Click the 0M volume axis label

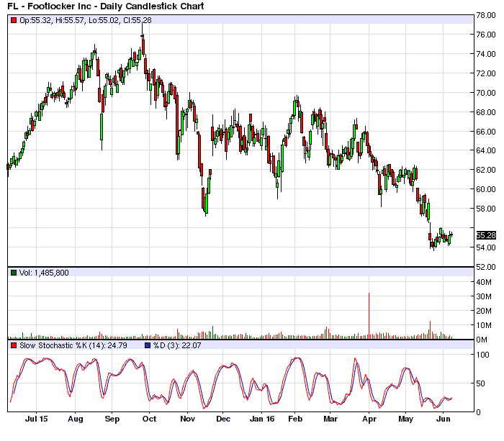tap(482, 340)
